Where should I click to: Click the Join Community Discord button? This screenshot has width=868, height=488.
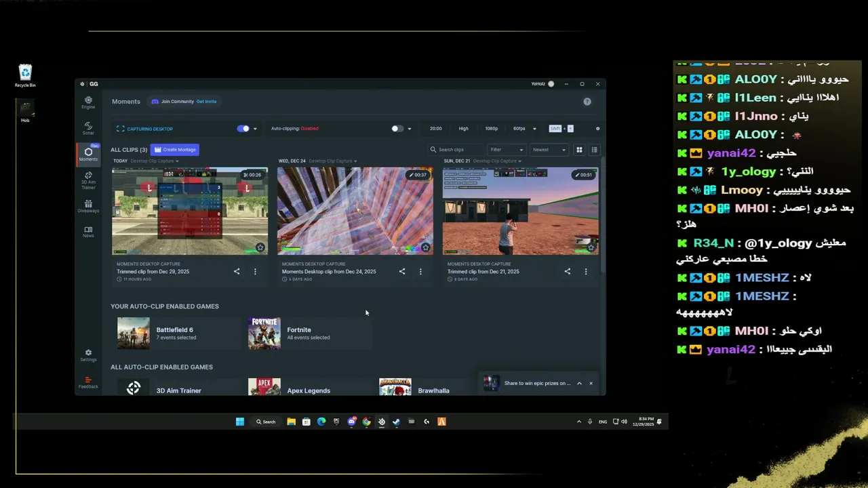[184, 102]
